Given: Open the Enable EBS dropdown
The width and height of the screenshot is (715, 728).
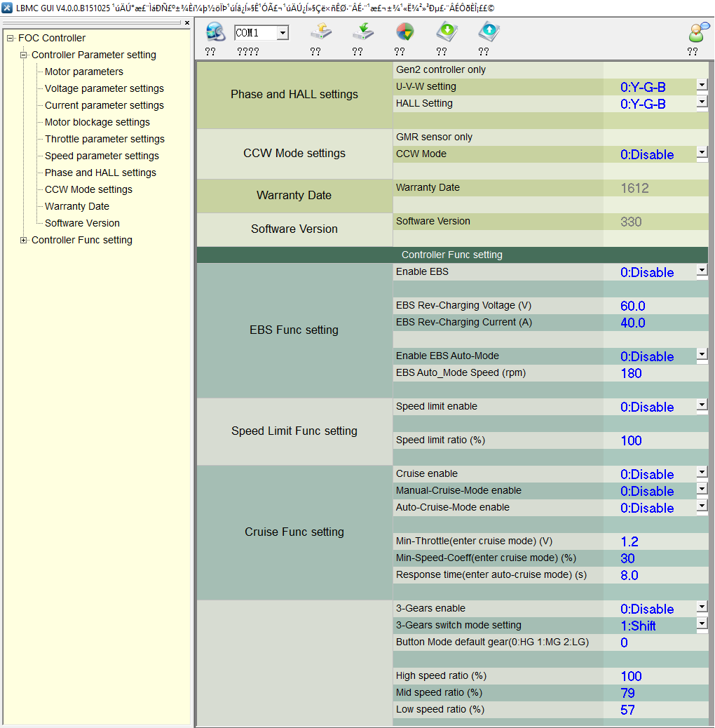Looking at the screenshot, I should click(702, 271).
